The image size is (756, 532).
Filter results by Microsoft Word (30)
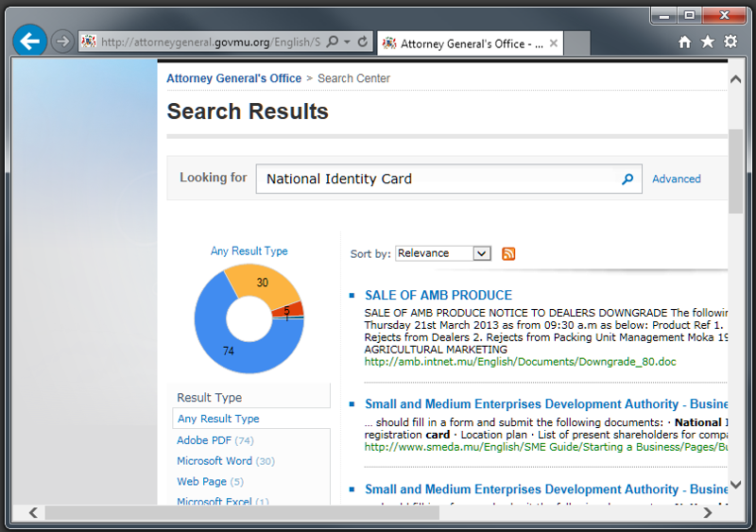point(226,461)
